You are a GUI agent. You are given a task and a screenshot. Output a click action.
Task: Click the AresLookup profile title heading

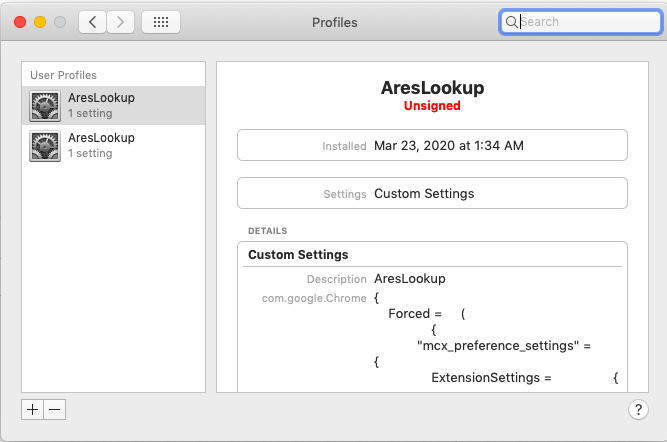[x=432, y=88]
